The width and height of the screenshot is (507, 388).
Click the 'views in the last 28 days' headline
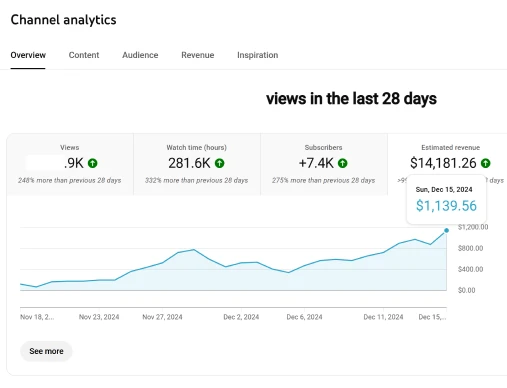tap(351, 99)
